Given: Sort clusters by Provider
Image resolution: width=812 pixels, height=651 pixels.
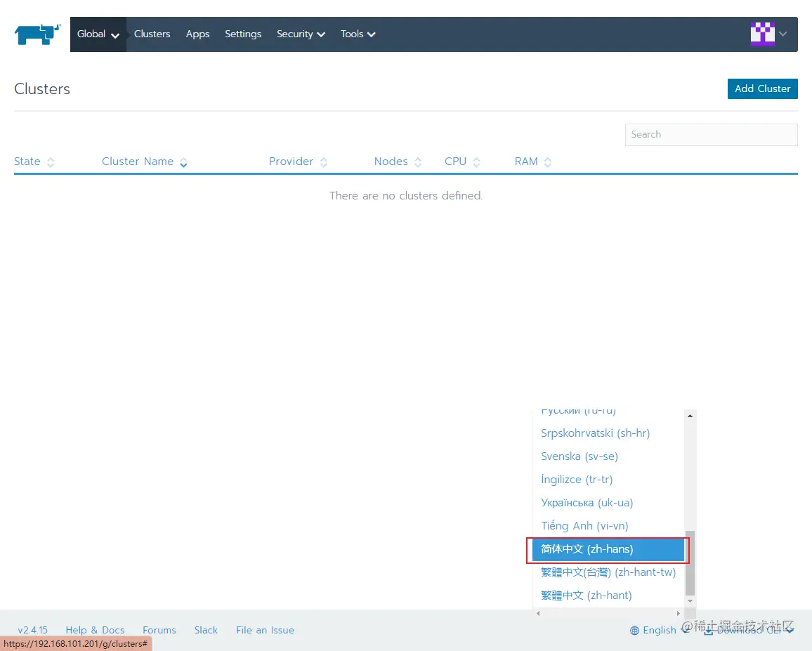Looking at the screenshot, I should [x=298, y=162].
